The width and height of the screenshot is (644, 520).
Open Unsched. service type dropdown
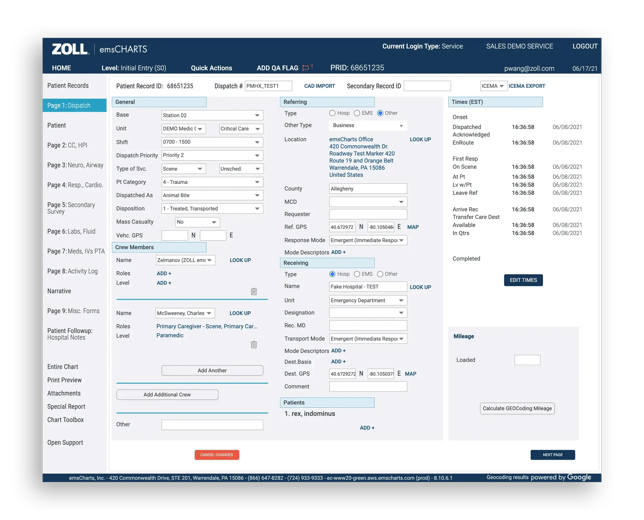coord(241,169)
